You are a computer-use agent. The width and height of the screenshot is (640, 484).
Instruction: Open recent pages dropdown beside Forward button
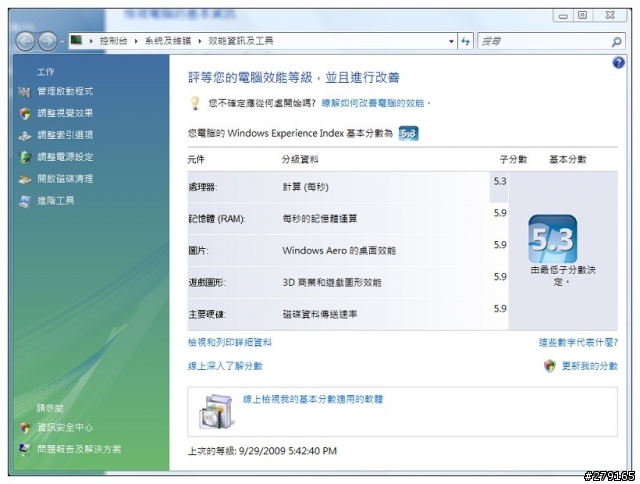62,42
